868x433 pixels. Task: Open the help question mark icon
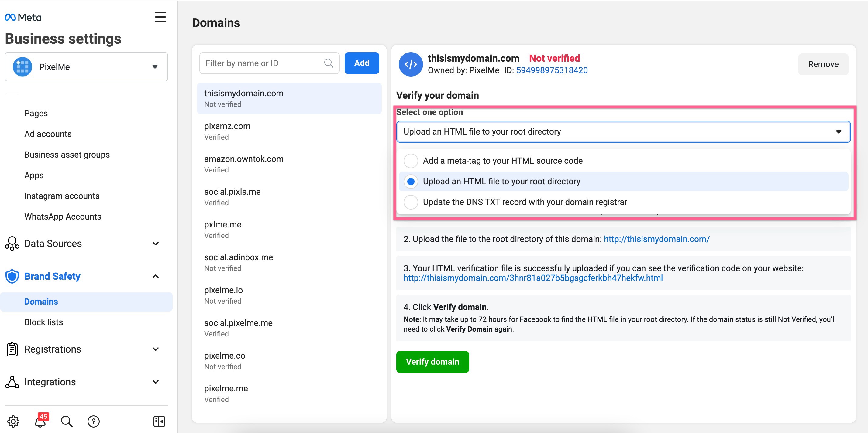coord(93,421)
